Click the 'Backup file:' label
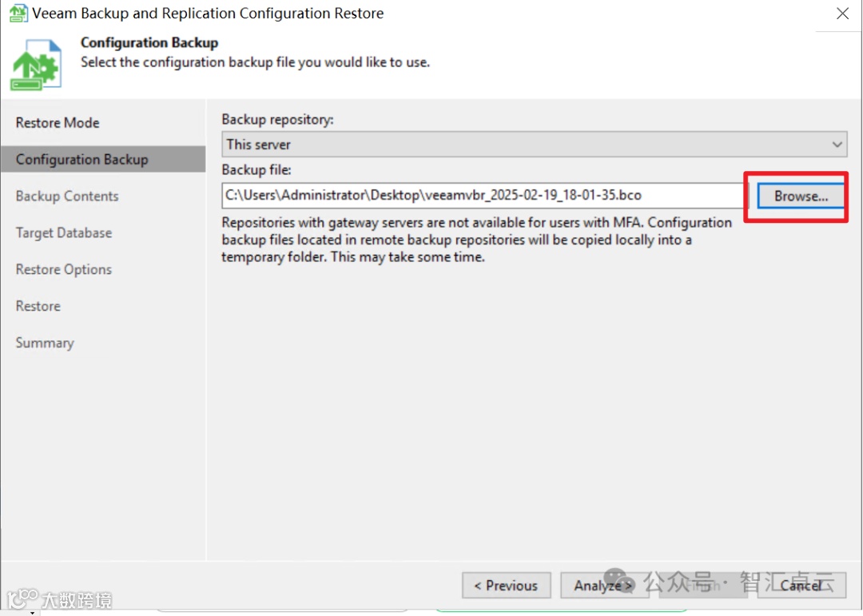The image size is (863, 616). (257, 169)
